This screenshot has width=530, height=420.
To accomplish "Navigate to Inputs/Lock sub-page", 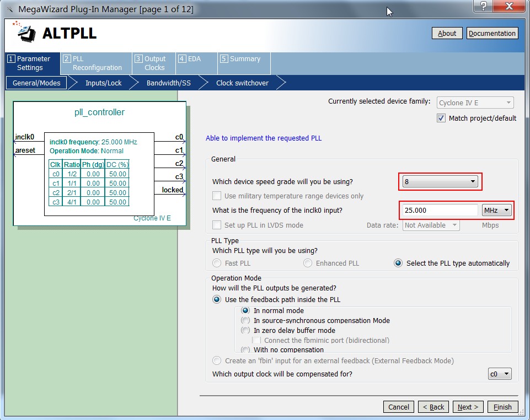I will 103,83.
